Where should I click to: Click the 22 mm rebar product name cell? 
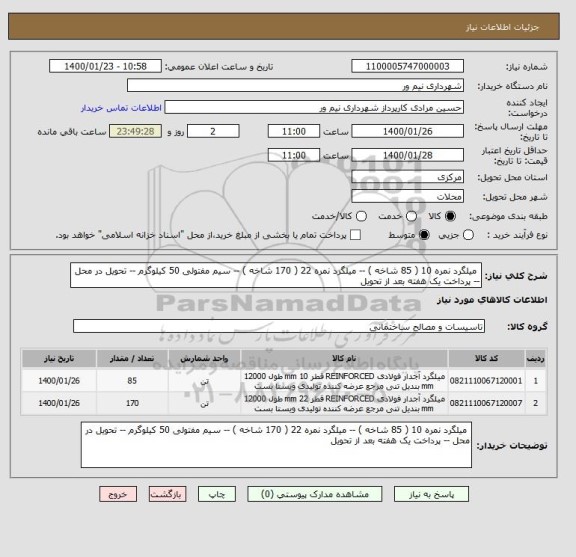pyautogui.click(x=344, y=403)
